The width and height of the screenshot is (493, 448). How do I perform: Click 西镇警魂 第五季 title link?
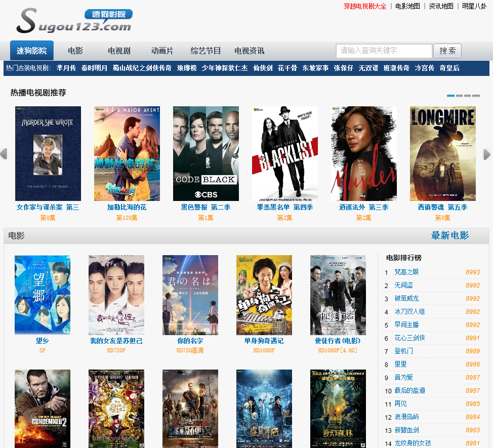point(443,207)
